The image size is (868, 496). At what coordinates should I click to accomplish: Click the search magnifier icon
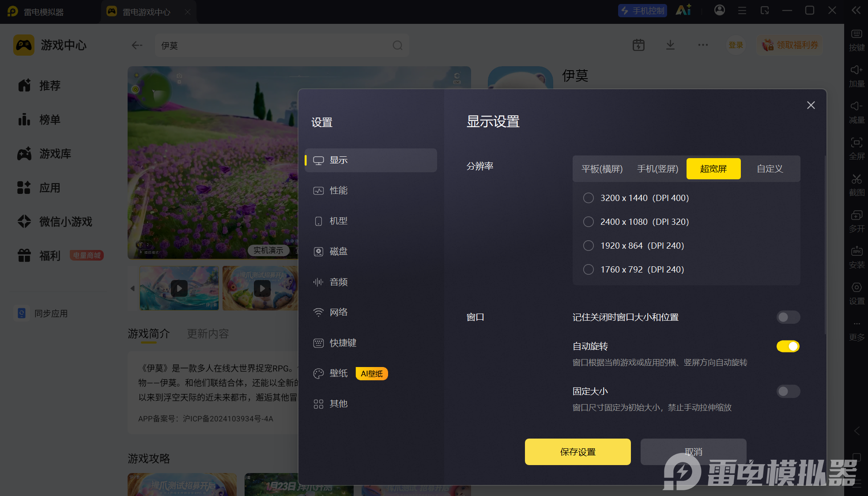point(397,45)
